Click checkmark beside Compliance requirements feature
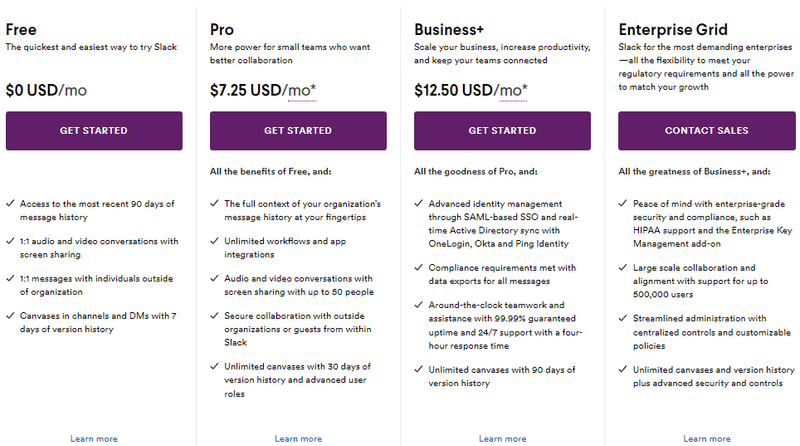800x446 pixels. (x=418, y=267)
